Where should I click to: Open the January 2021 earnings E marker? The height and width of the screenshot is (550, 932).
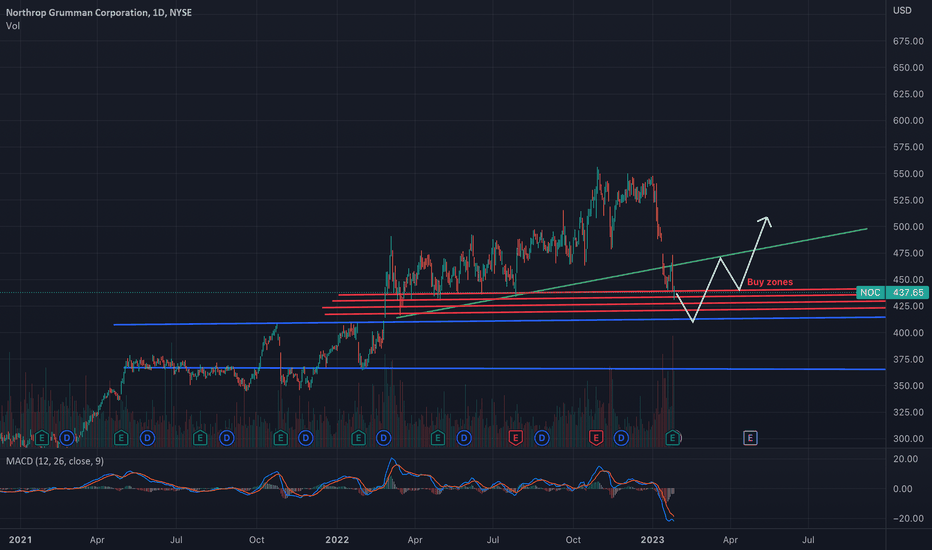pyautogui.click(x=42, y=438)
